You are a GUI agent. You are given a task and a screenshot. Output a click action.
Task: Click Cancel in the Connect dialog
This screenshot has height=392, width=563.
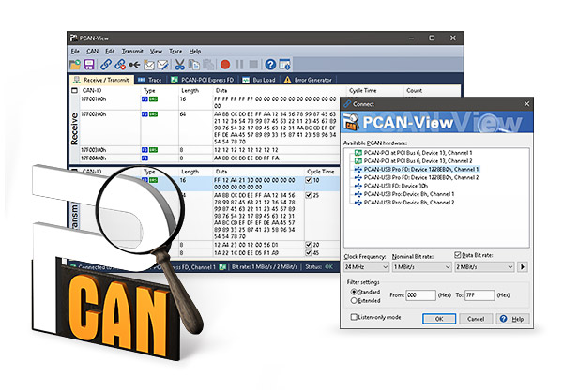click(x=477, y=319)
